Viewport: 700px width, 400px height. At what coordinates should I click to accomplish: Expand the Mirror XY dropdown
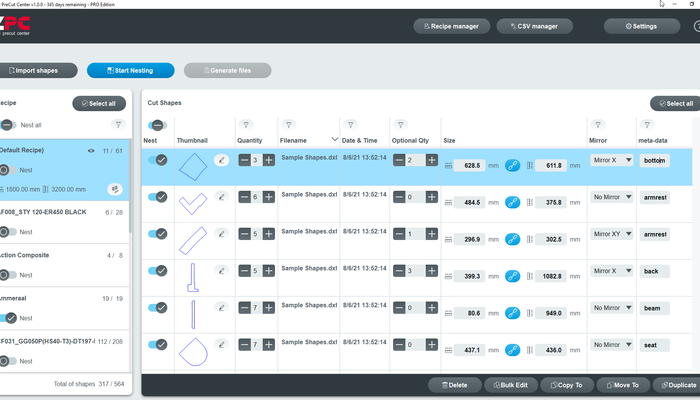pos(612,234)
